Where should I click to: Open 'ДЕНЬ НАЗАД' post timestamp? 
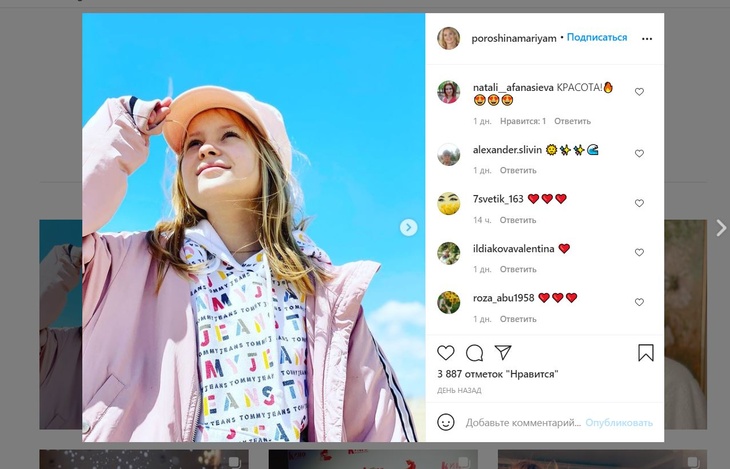click(x=459, y=390)
